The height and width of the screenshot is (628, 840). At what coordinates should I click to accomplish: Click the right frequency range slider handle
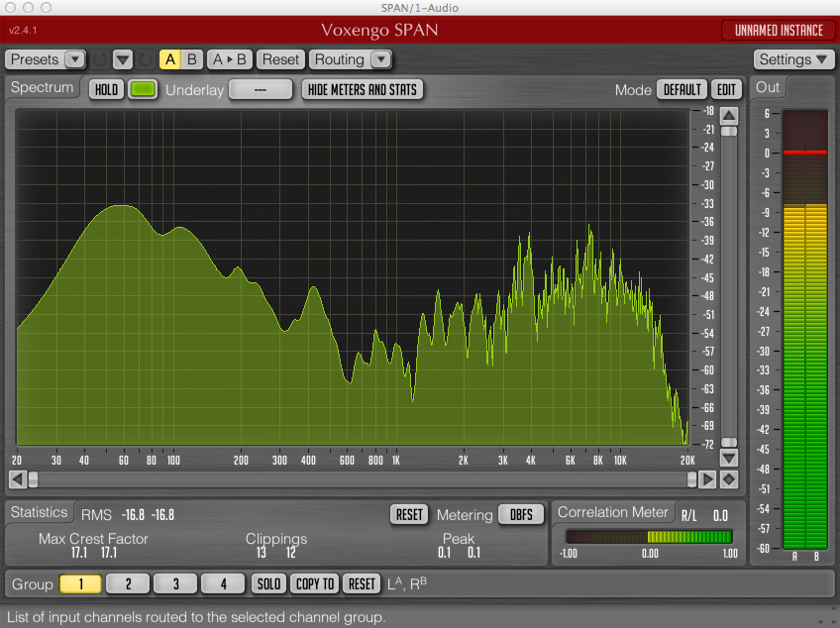coord(691,479)
